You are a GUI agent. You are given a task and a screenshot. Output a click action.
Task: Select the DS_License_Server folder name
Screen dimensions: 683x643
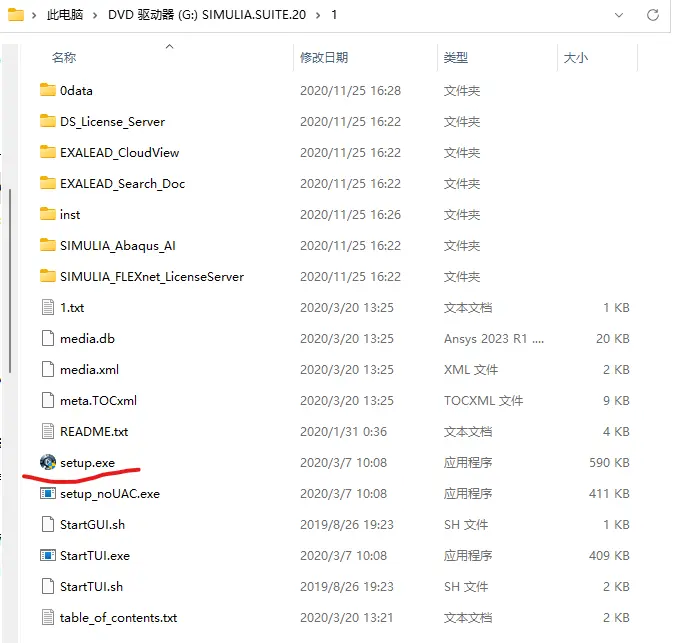[x=112, y=122]
